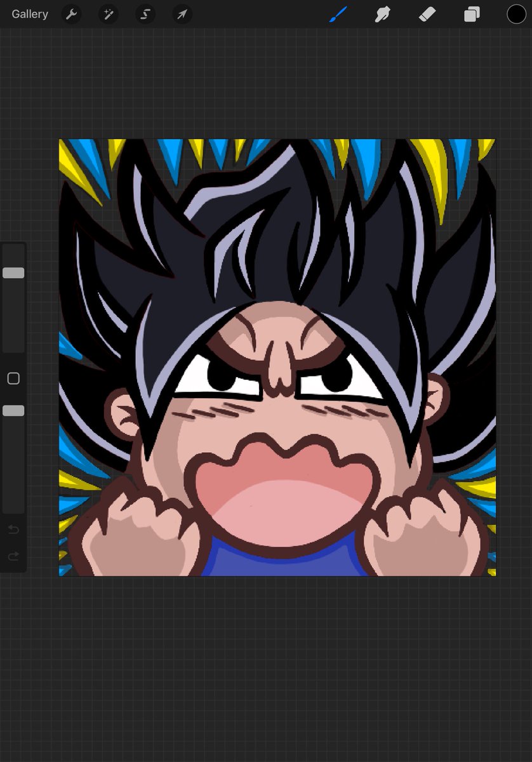Undo the last action with the sidebar arrow
This screenshot has height=762, width=532.
pos(13,530)
